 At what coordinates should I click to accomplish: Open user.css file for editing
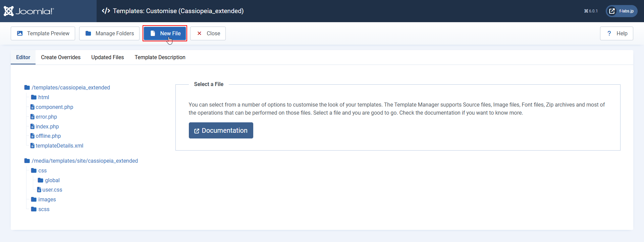tap(52, 190)
